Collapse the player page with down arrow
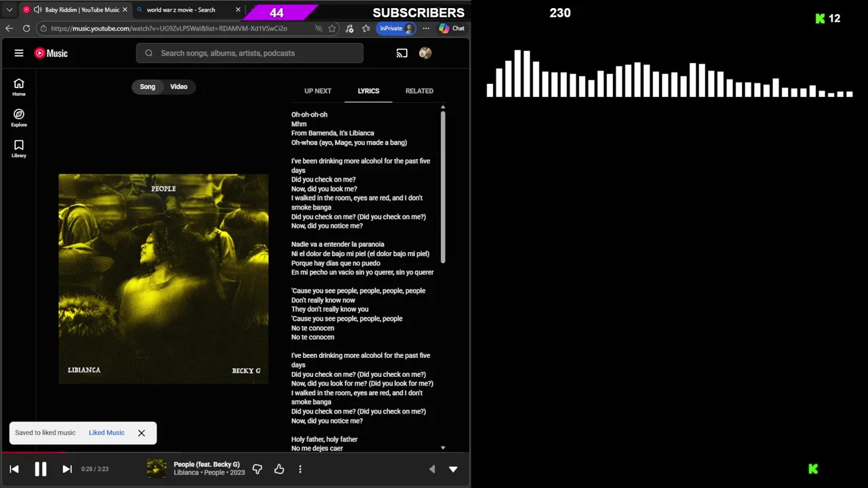The width and height of the screenshot is (868, 488). 453,469
